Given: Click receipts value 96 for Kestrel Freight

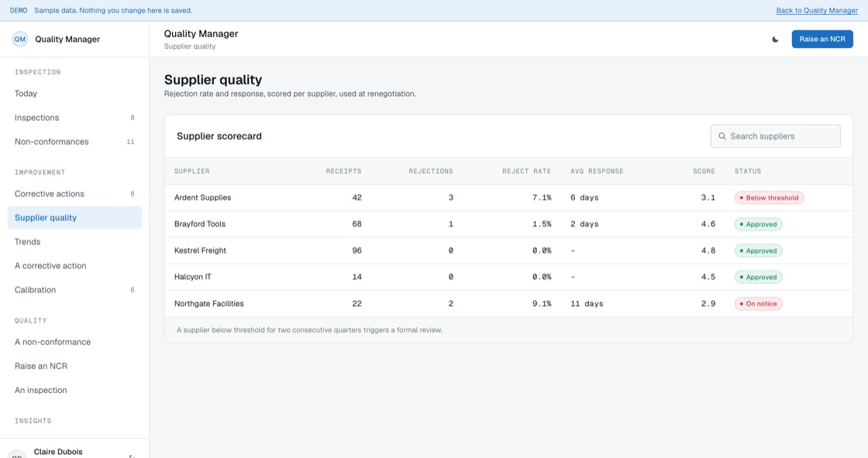Looking at the screenshot, I should (356, 250).
